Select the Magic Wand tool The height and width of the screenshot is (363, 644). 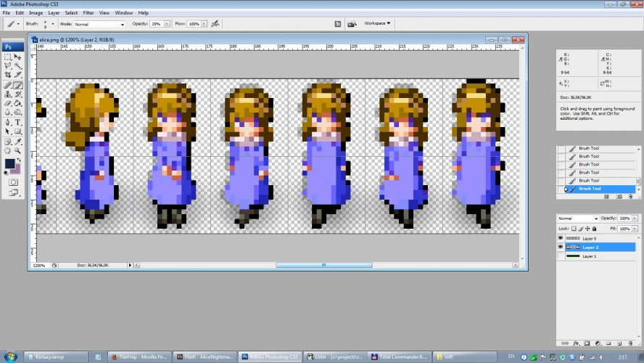(17, 66)
